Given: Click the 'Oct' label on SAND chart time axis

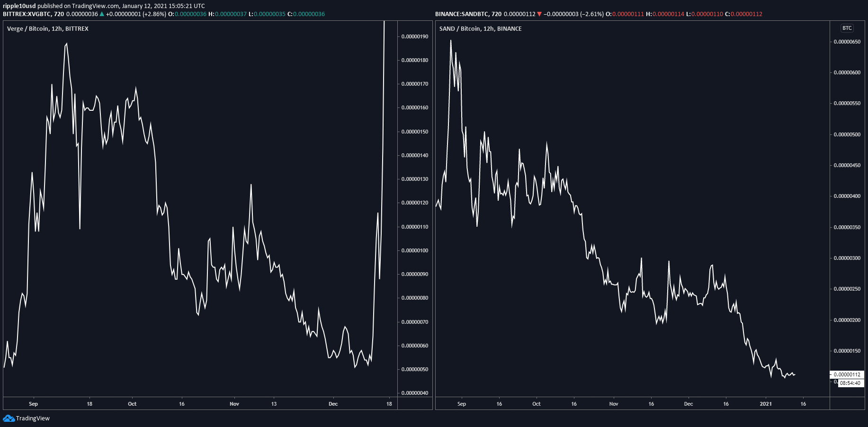Looking at the screenshot, I should coord(537,404).
